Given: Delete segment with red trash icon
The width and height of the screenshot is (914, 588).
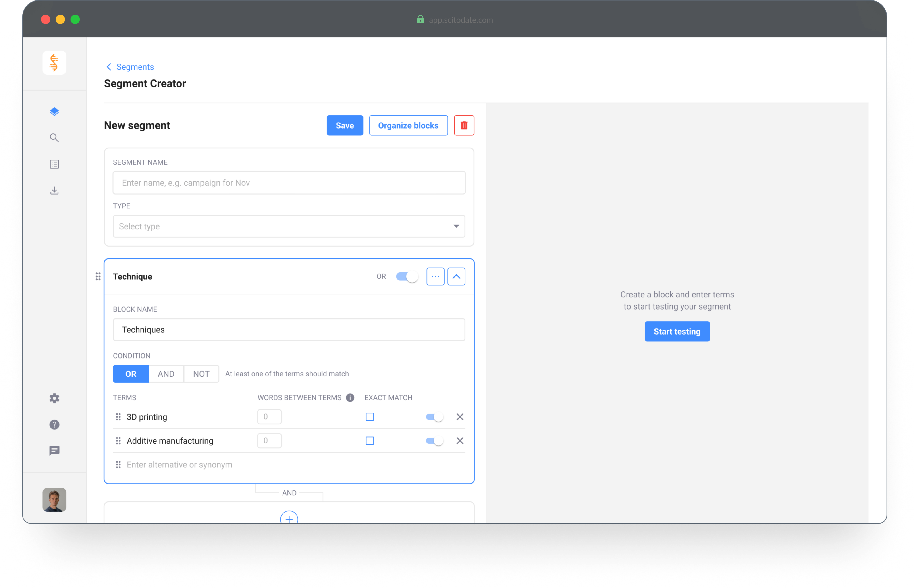Looking at the screenshot, I should 464,125.
